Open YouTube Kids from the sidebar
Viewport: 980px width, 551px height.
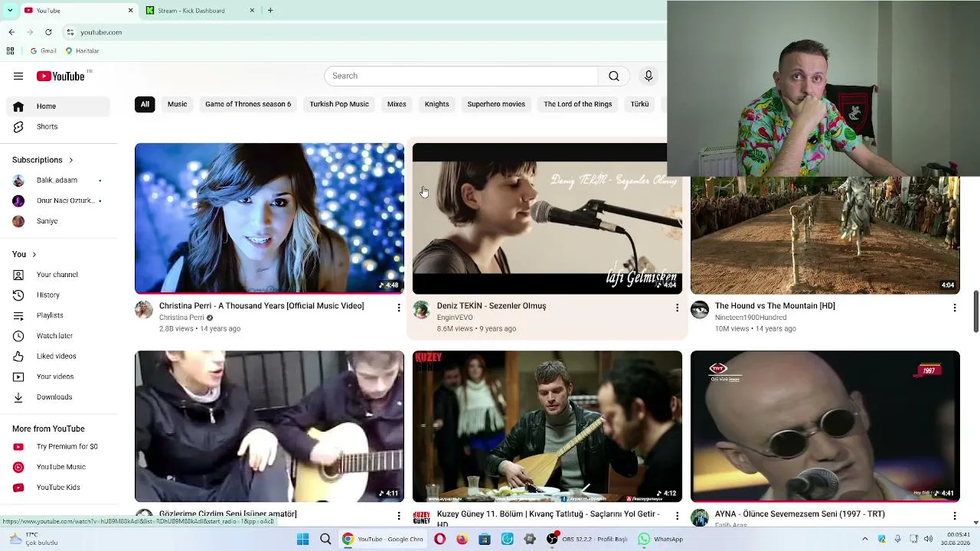tap(58, 487)
